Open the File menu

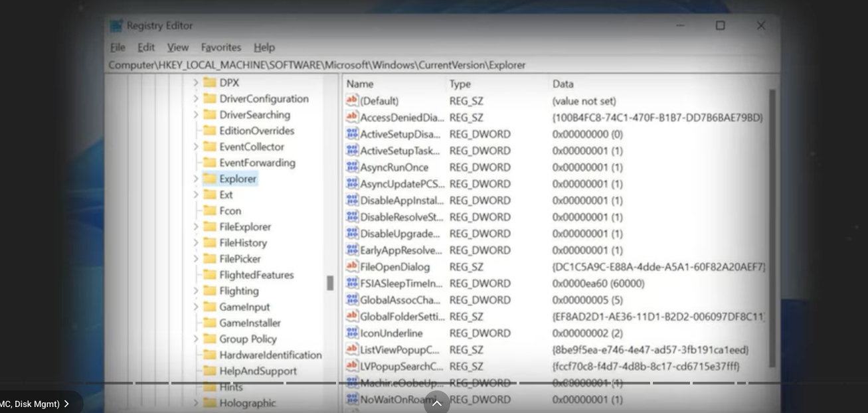(118, 48)
